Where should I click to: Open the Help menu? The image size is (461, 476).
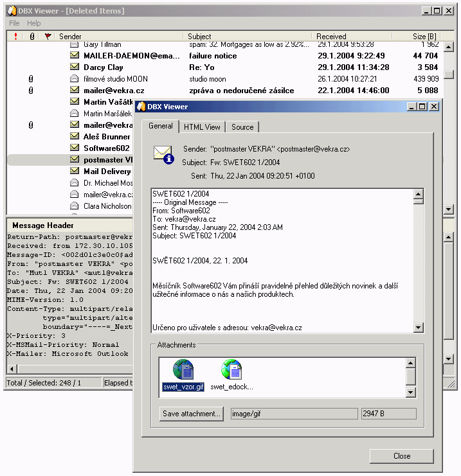pyautogui.click(x=33, y=23)
